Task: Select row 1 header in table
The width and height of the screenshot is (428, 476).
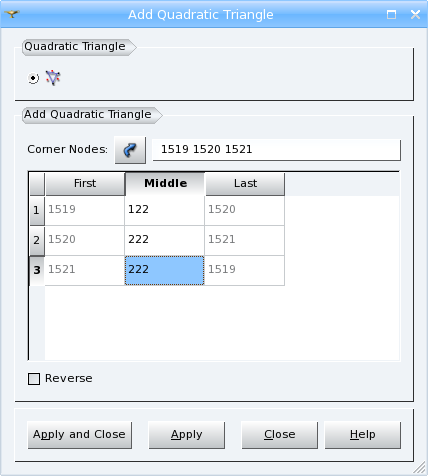Action: (37, 210)
